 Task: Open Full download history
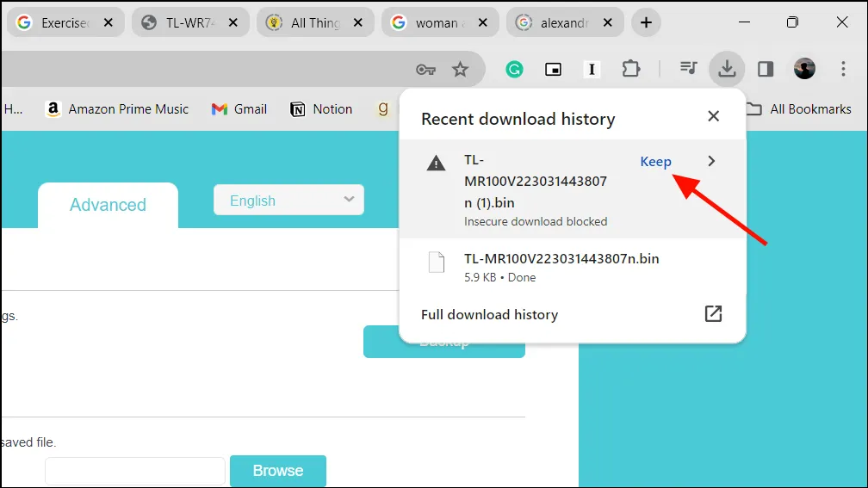[x=489, y=315]
